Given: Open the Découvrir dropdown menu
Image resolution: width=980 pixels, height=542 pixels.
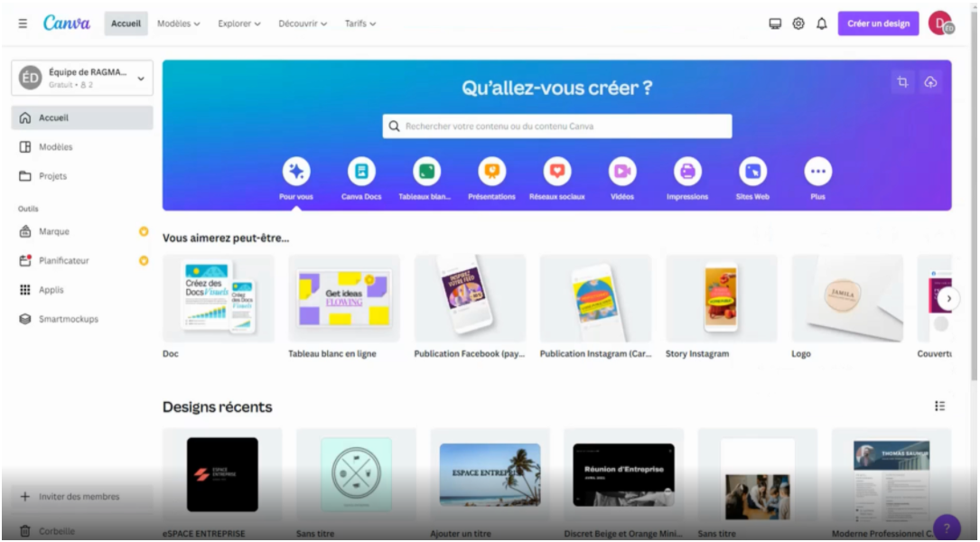Looking at the screenshot, I should point(303,23).
